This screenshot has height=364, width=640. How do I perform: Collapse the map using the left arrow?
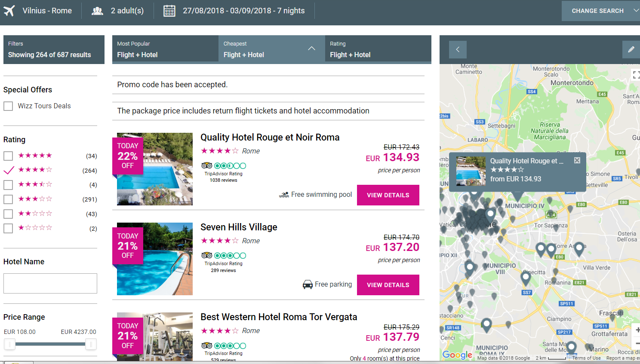pos(458,49)
